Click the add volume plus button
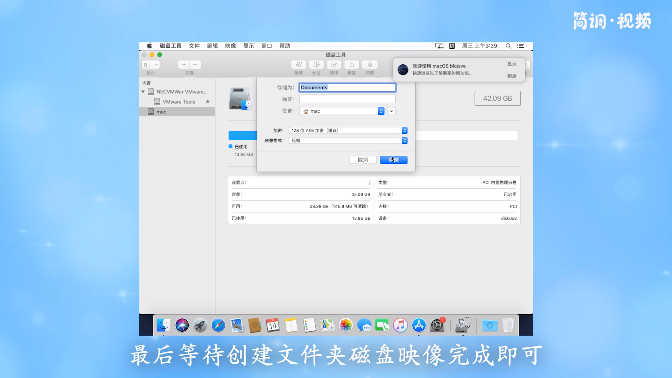Viewport: 672px width, 378px height. pyautogui.click(x=184, y=65)
